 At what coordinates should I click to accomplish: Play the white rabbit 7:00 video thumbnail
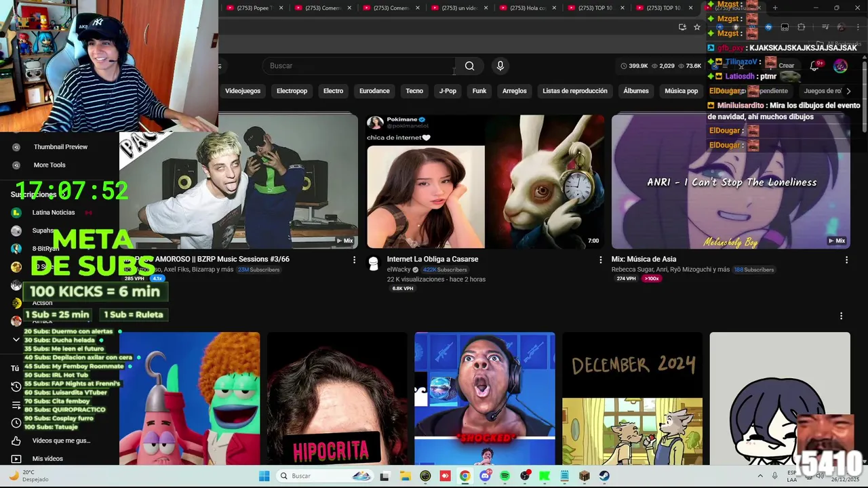coord(486,181)
